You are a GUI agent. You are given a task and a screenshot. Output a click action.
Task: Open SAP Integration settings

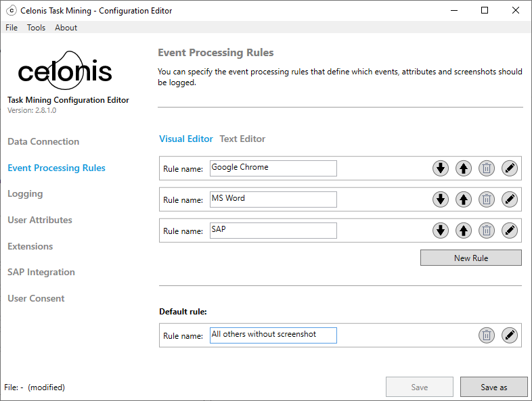click(x=41, y=273)
